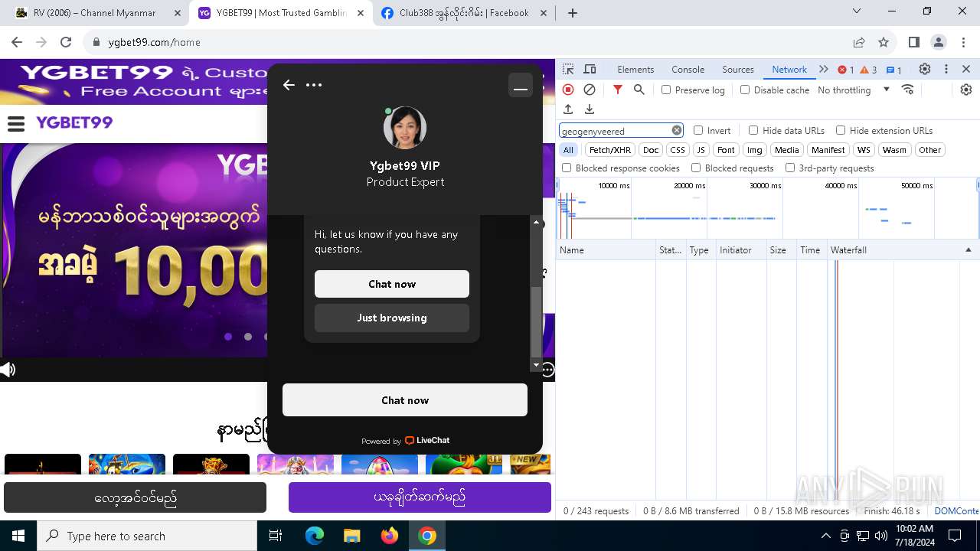Check Hide extension URLs

(x=841, y=130)
